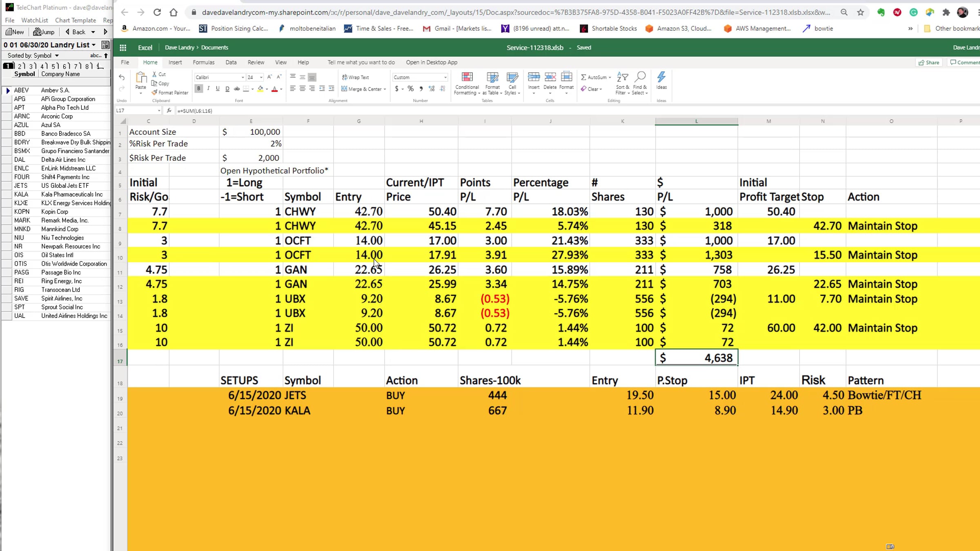The image size is (980, 551).
Task: Toggle Strikethrough formatting
Action: (237, 89)
